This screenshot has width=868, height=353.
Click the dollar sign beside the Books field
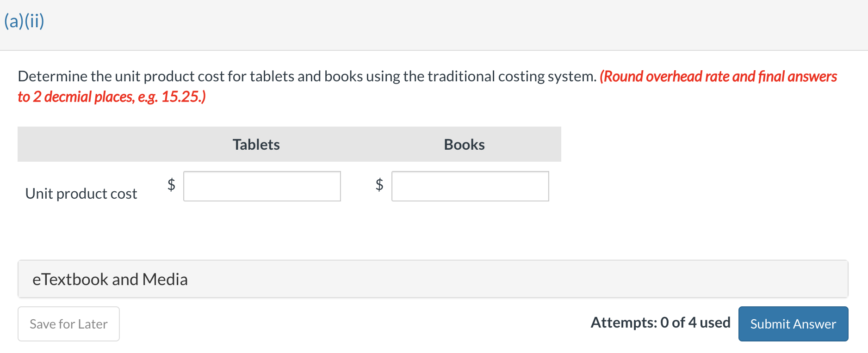tap(379, 185)
